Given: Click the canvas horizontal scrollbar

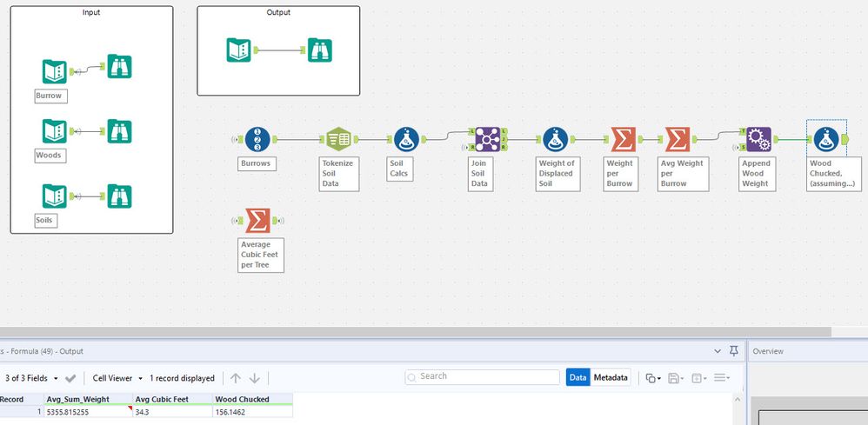Looking at the screenshot, I should [x=415, y=332].
